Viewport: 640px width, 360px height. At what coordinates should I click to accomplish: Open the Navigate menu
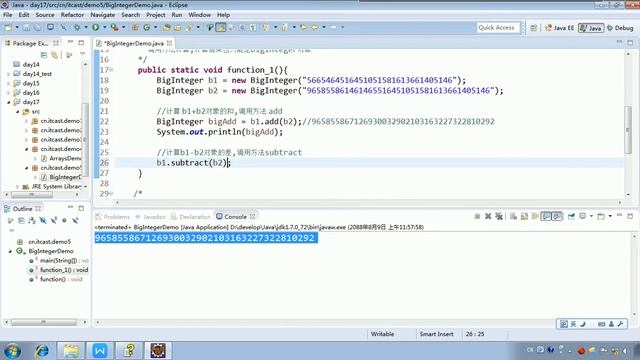tap(102, 15)
